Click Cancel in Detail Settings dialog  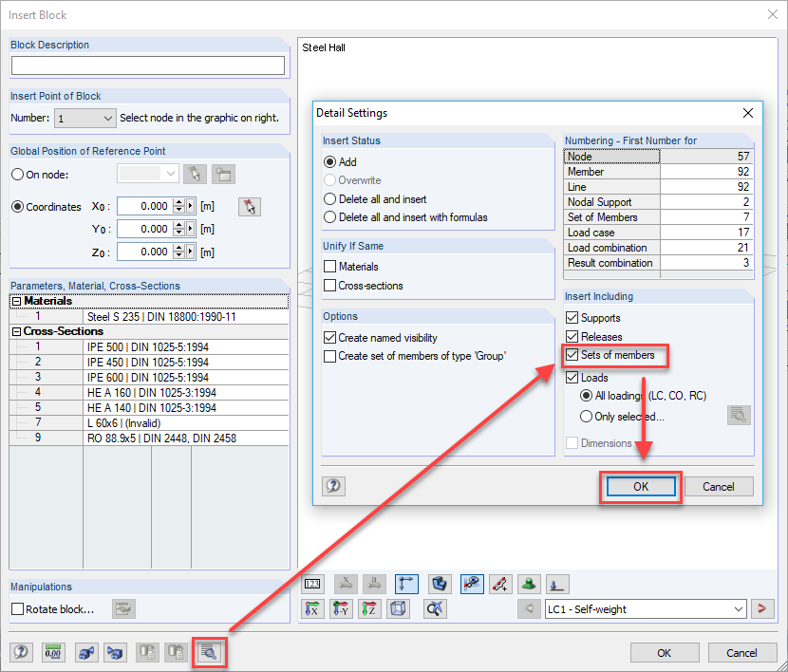point(718,486)
